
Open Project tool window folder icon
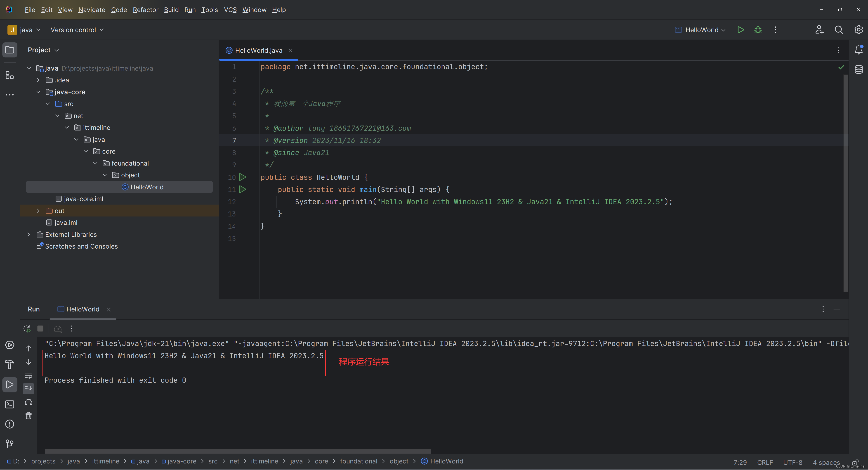tap(10, 50)
